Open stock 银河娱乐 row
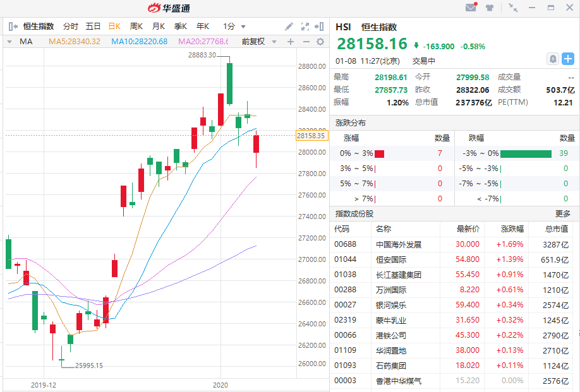This screenshot has height=392, width=580. click(451, 305)
